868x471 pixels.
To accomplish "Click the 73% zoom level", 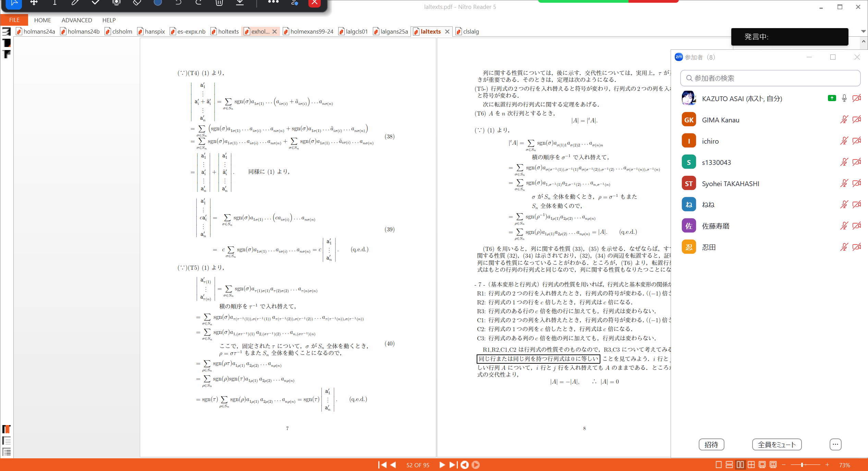I will pos(845,465).
